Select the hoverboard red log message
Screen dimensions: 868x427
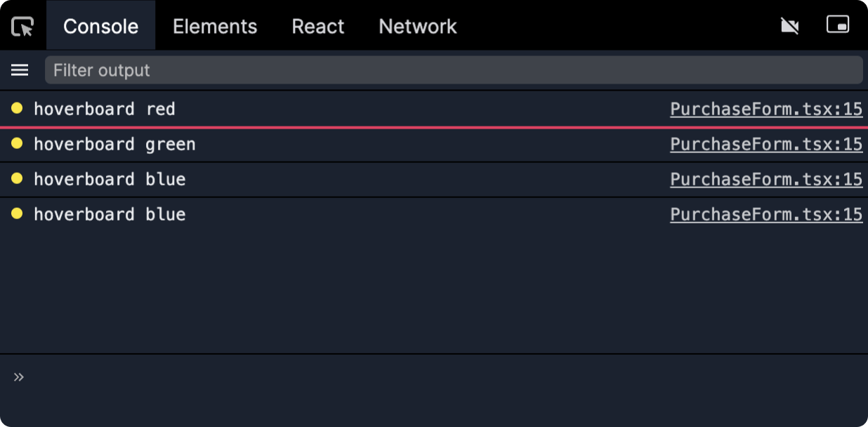pos(105,109)
